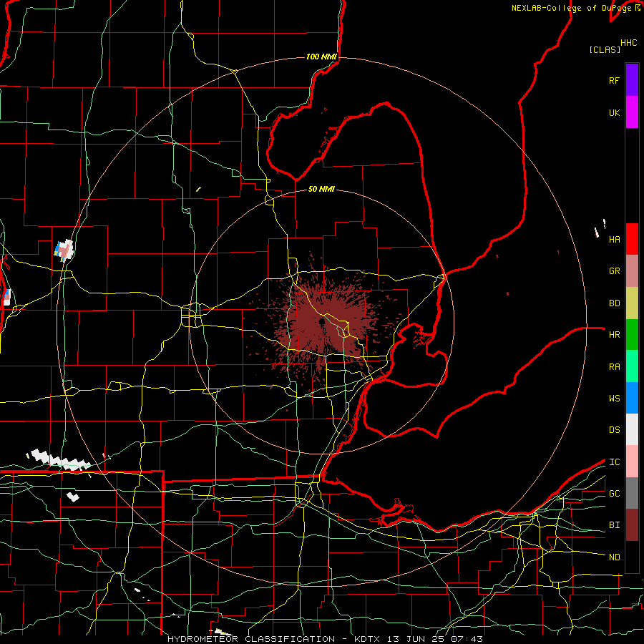Image resolution: width=644 pixels, height=644 pixels.
Task: Click the WS blue legend swatch
Action: (632, 398)
